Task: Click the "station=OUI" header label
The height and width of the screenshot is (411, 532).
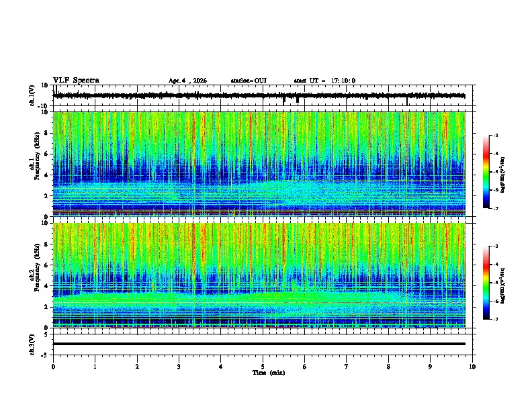Action: pos(249,81)
